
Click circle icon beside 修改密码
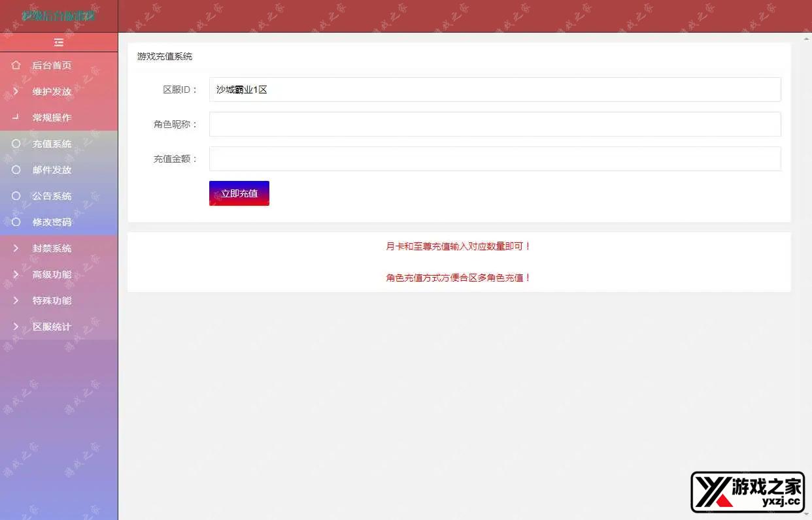coord(16,222)
